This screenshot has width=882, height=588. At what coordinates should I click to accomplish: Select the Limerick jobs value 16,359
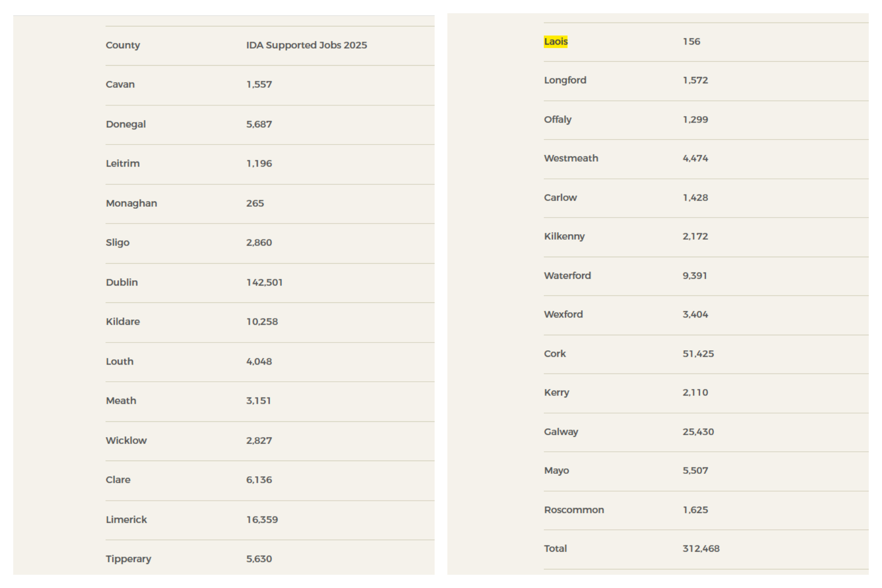coord(262,519)
